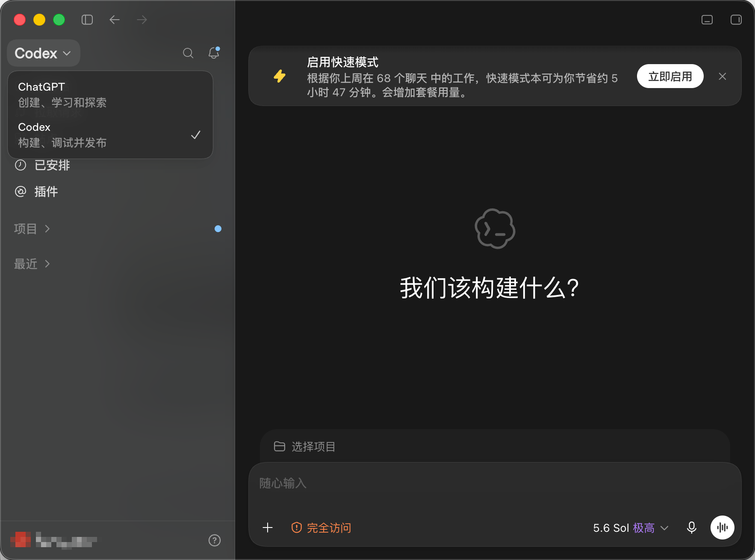Viewport: 755px width, 560px height.
Task: Go forward with the right arrow
Action: (x=142, y=20)
